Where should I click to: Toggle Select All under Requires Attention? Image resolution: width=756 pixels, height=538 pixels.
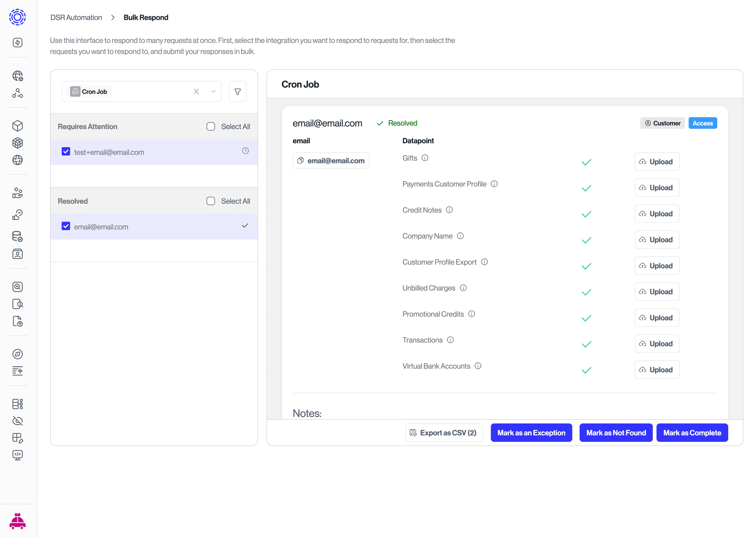[211, 126]
